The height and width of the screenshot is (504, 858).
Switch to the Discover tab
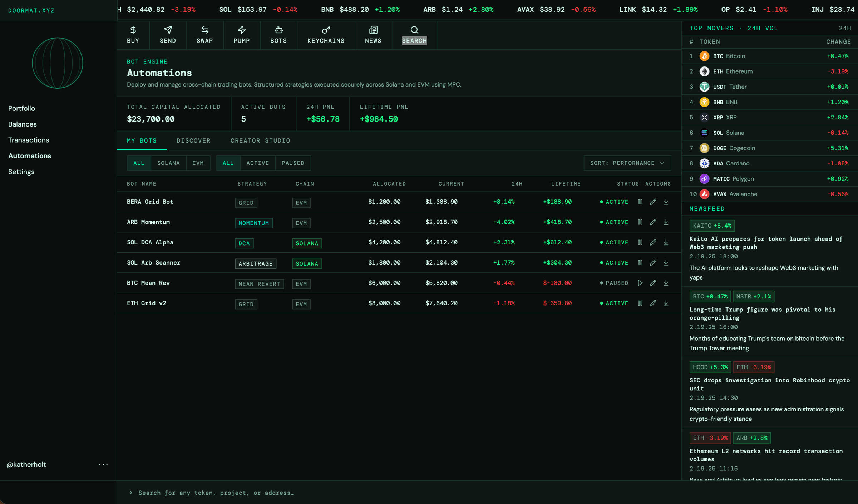coord(193,140)
